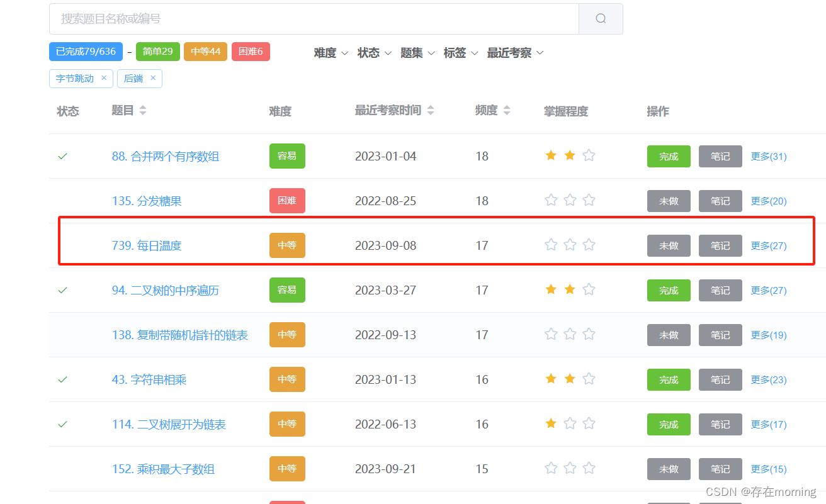826x504 pixels.
Task: Focus the 搜索题目名称或编号 search field
Action: [x=314, y=19]
